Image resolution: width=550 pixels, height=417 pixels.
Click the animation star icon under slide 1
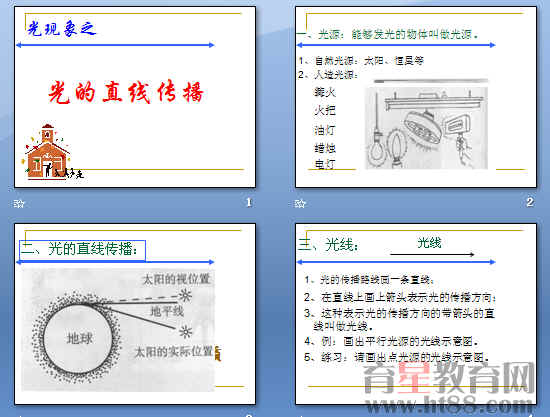point(19,203)
